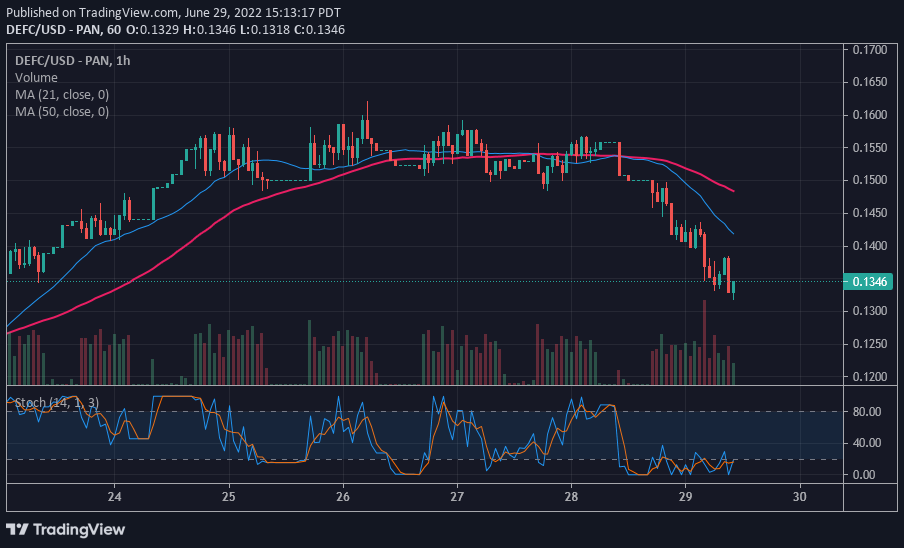Click the 0.1700 price axis label
Image resolution: width=904 pixels, height=548 pixels.
(x=870, y=50)
